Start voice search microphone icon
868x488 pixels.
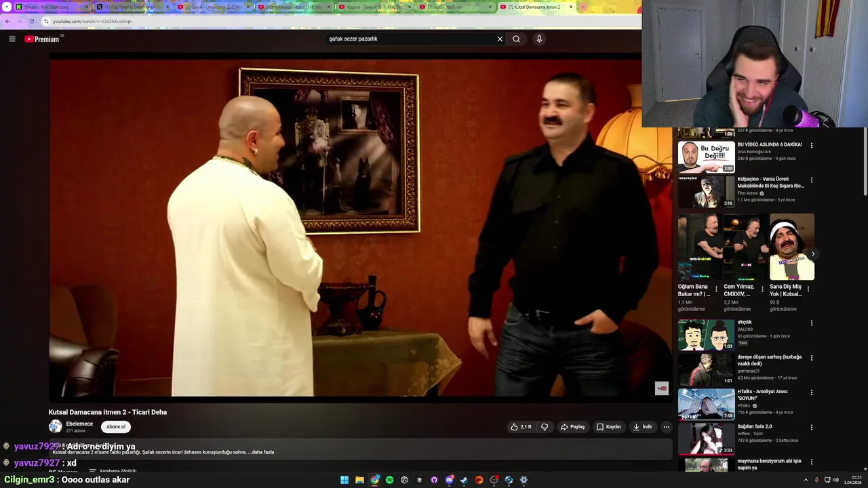[x=539, y=39]
